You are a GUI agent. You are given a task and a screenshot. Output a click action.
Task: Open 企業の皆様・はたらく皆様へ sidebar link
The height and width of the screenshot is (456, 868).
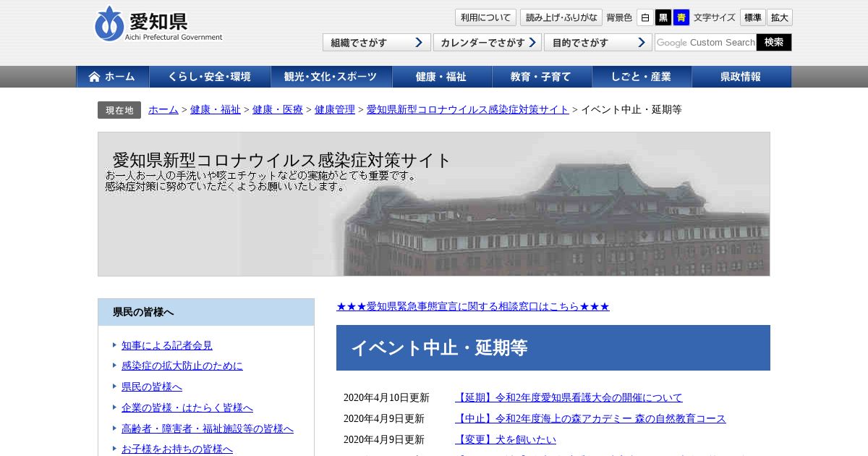(187, 408)
